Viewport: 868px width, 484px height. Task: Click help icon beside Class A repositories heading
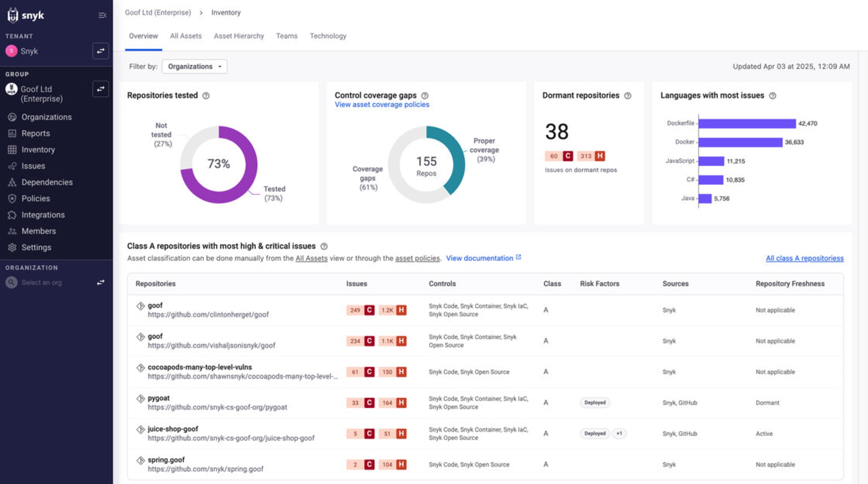tap(324, 246)
